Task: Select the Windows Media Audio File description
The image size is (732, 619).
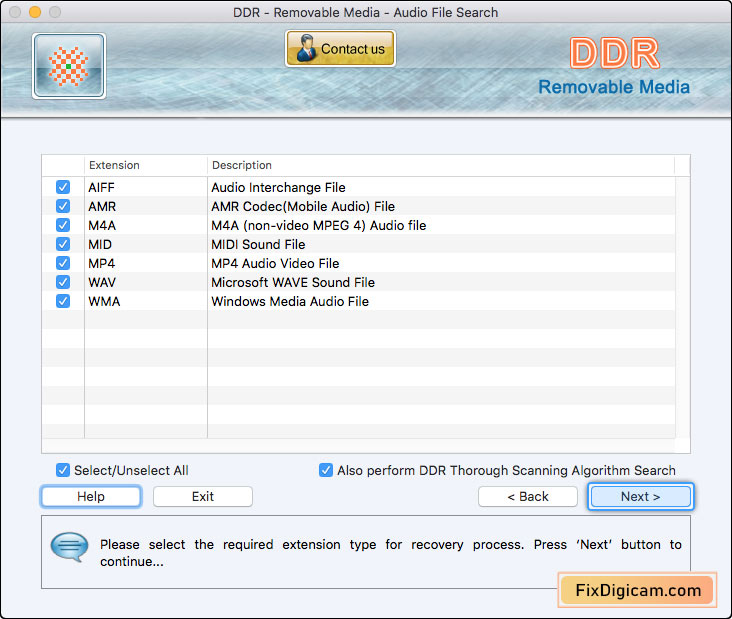Action: coord(290,302)
